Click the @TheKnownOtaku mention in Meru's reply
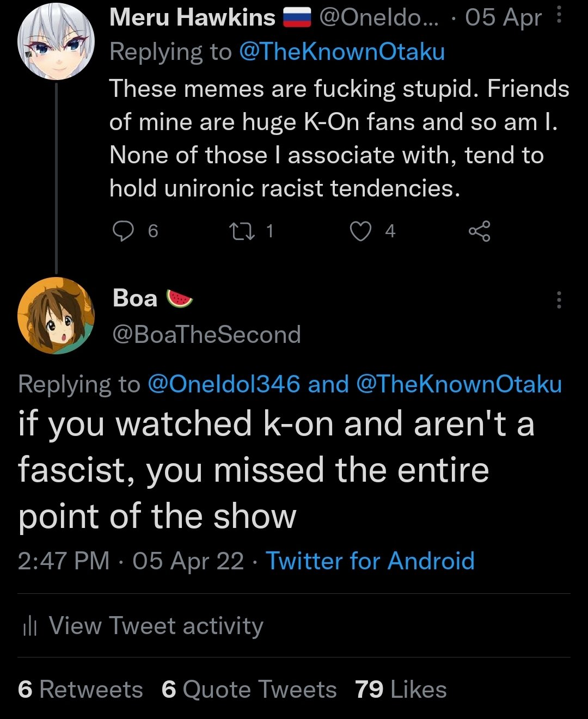 click(x=341, y=52)
